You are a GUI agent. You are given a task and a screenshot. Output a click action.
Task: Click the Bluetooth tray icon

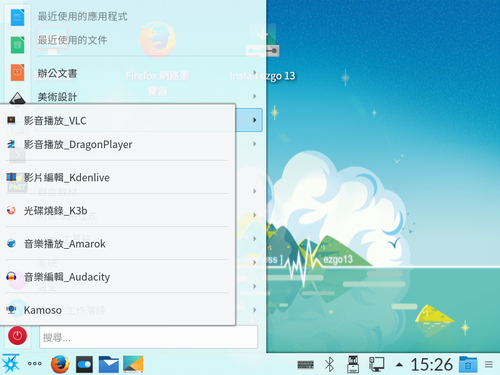[329, 364]
